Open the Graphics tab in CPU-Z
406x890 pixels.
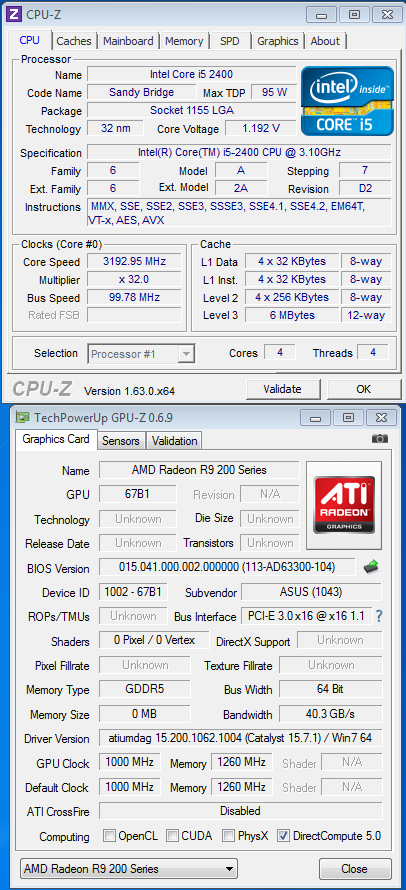(x=278, y=41)
